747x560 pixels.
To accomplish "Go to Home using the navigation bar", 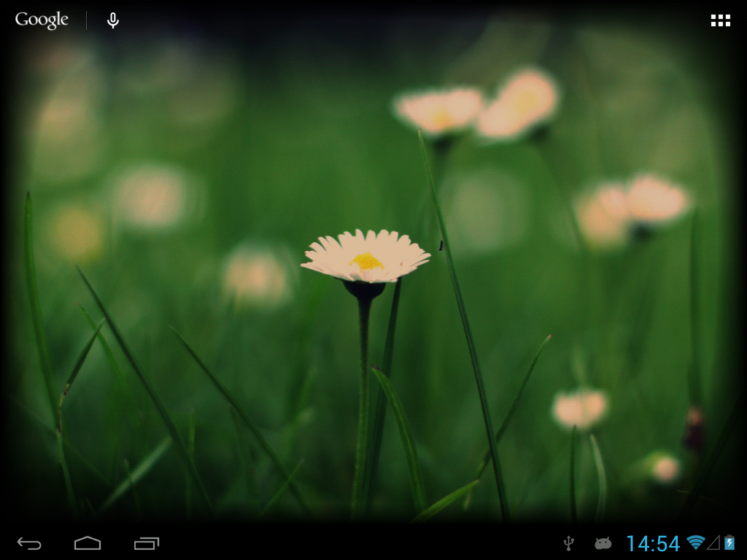I will pos(88,543).
